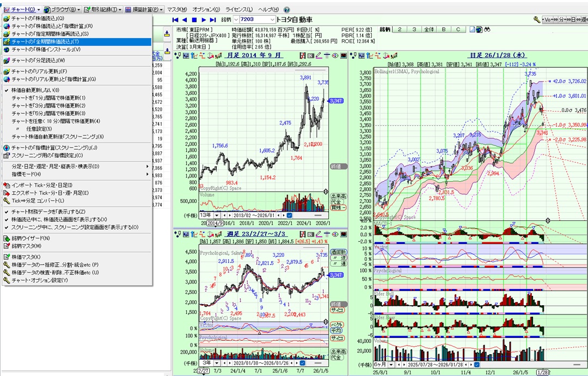Viewport: 588px width, 376px height.
Task: Toggle the blue checkbox below monthly chart
Action: point(289,215)
